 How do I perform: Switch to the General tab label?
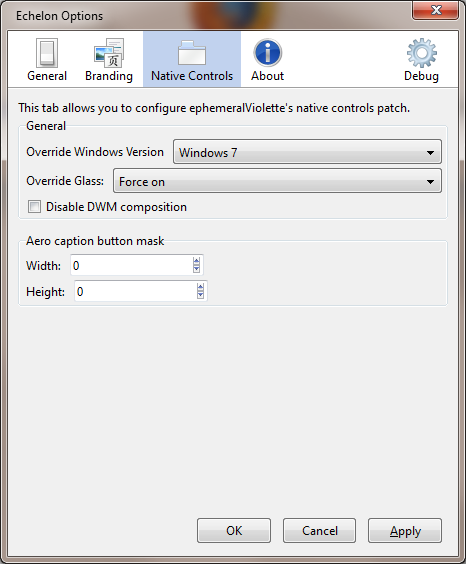click(47, 76)
